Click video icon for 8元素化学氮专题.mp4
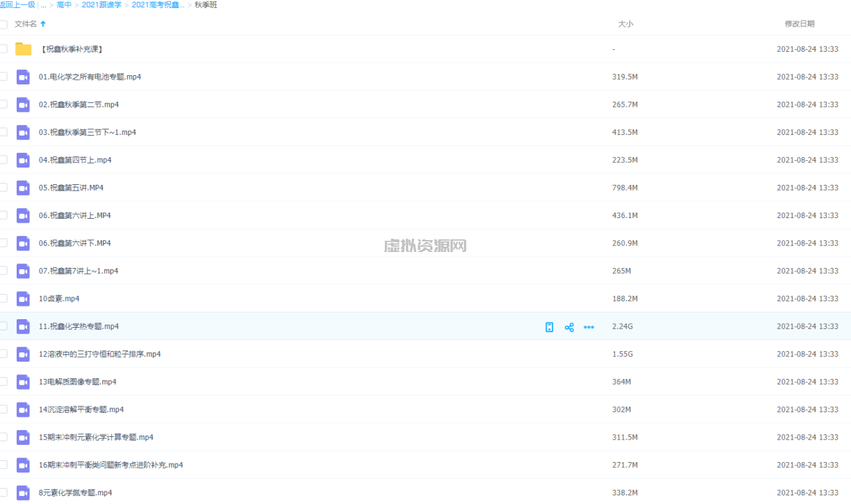851x504 pixels. 23,493
